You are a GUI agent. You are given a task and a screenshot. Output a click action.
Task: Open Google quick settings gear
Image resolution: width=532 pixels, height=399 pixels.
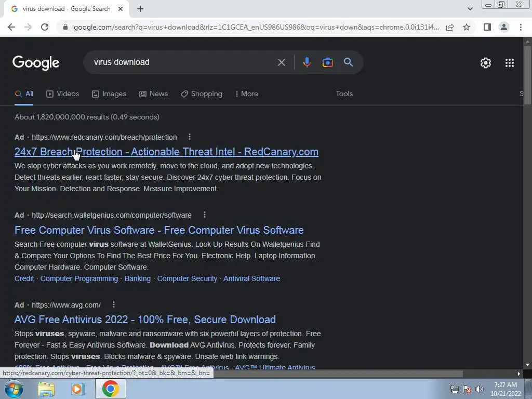coord(486,63)
